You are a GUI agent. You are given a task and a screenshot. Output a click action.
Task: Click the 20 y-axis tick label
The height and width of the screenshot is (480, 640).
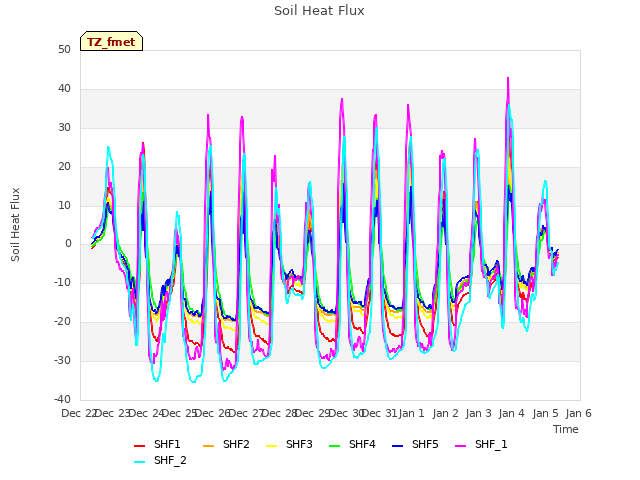coord(64,167)
